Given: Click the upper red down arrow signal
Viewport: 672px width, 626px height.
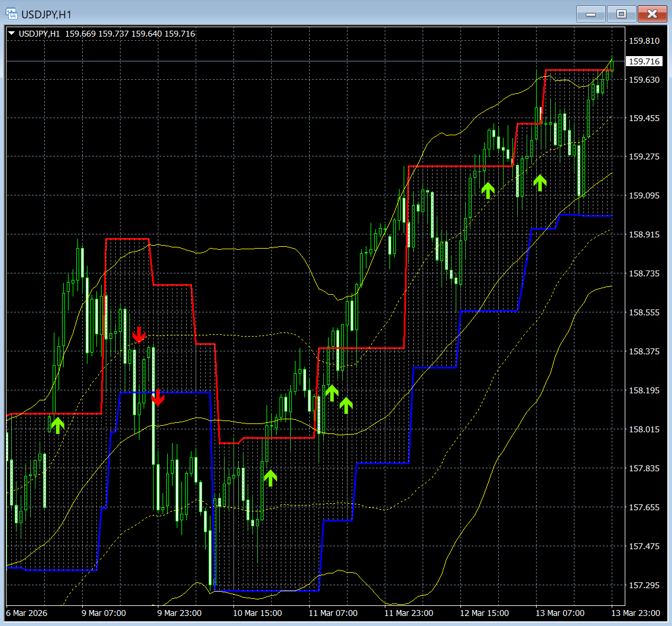Looking at the screenshot, I should 138,334.
